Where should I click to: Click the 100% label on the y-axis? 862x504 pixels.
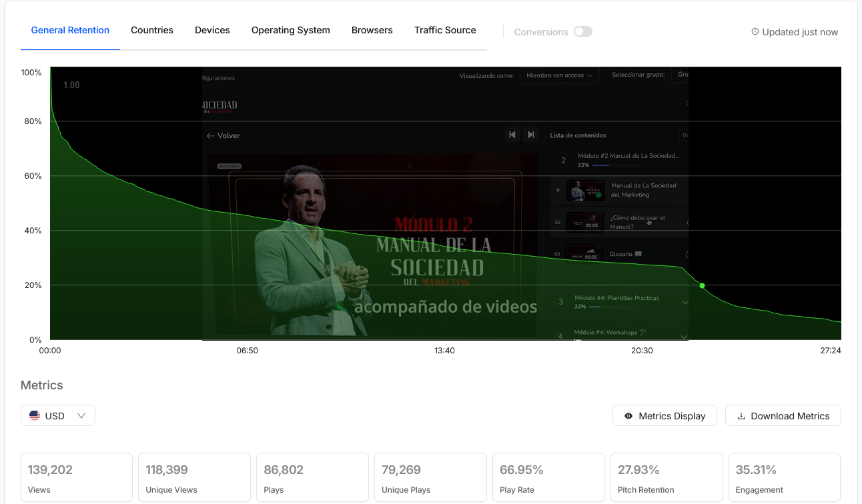[31, 72]
